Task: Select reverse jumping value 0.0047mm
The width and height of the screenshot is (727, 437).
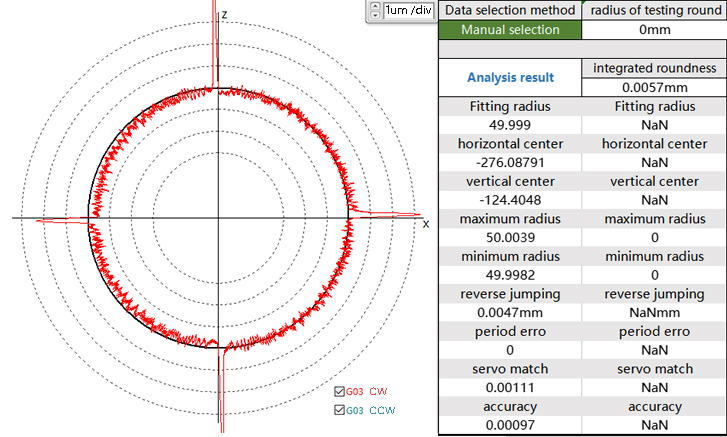Action: 510,312
